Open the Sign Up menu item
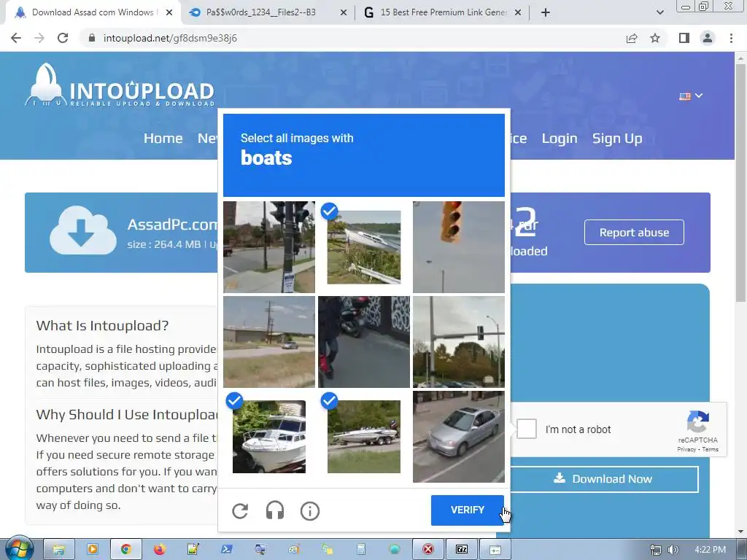 pyautogui.click(x=617, y=138)
